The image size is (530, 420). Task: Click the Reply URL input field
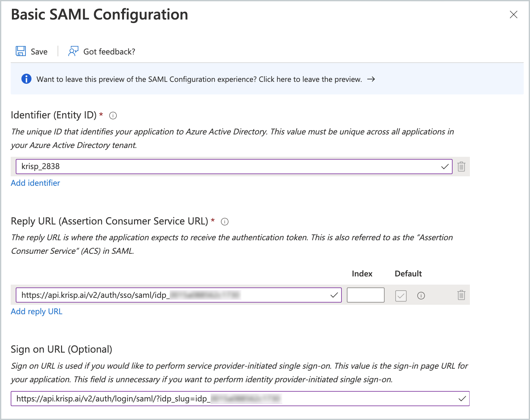point(176,295)
